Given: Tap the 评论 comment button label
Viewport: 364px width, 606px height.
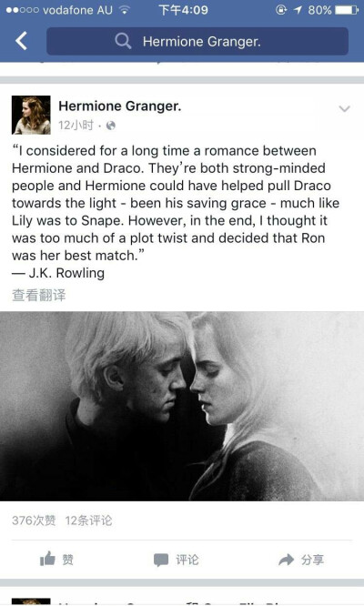Looking at the screenshot, I should coord(187,560).
